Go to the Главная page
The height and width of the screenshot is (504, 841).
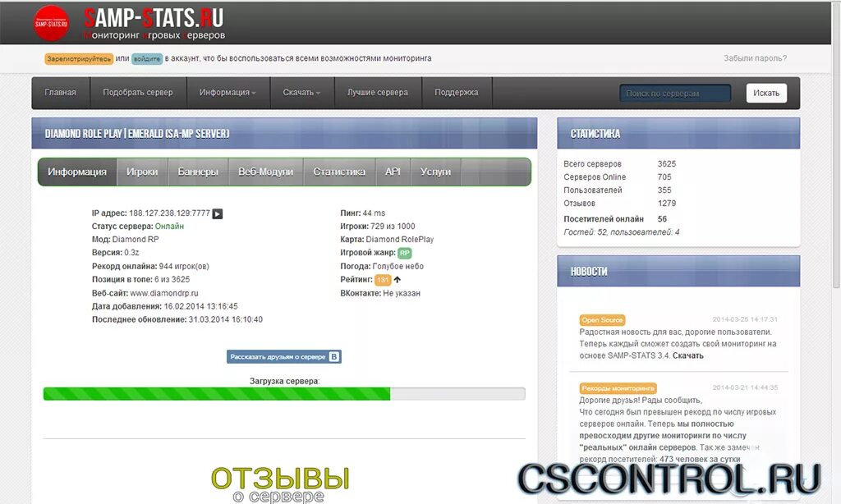click(x=61, y=92)
